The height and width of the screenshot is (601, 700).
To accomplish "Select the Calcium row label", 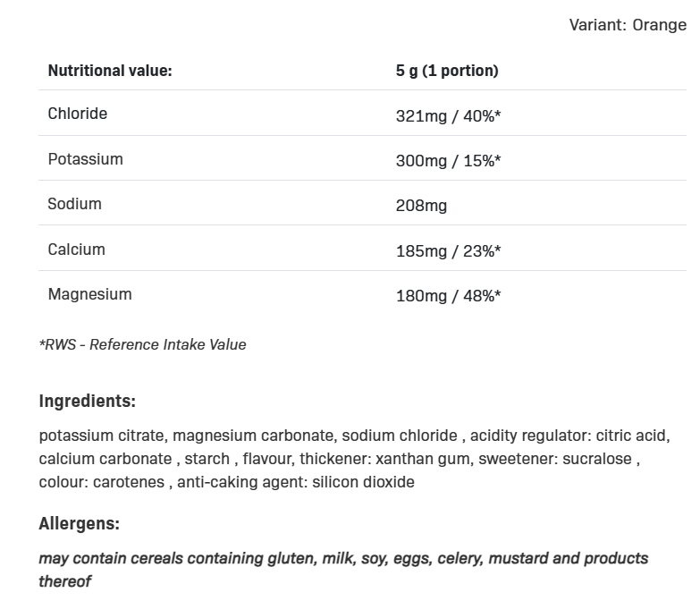I will (76, 250).
